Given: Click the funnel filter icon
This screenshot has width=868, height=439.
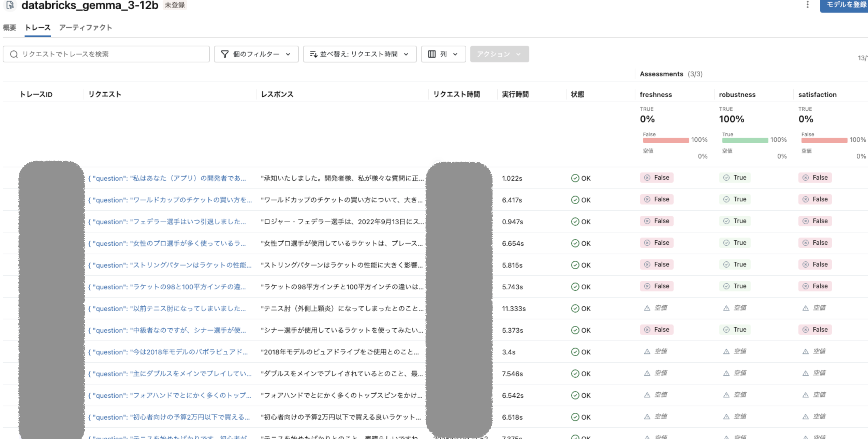Looking at the screenshot, I should pos(225,54).
